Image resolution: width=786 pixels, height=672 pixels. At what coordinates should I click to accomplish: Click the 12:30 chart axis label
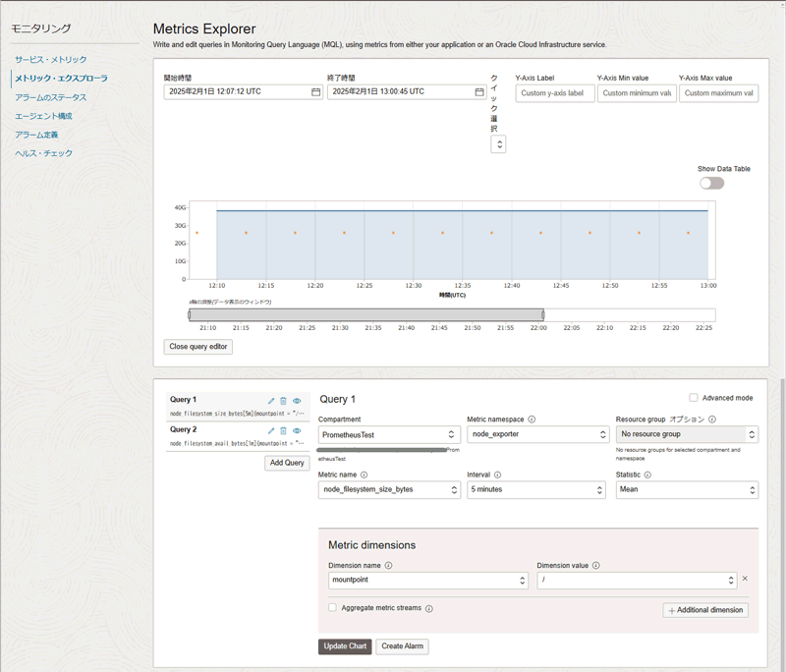click(x=414, y=286)
